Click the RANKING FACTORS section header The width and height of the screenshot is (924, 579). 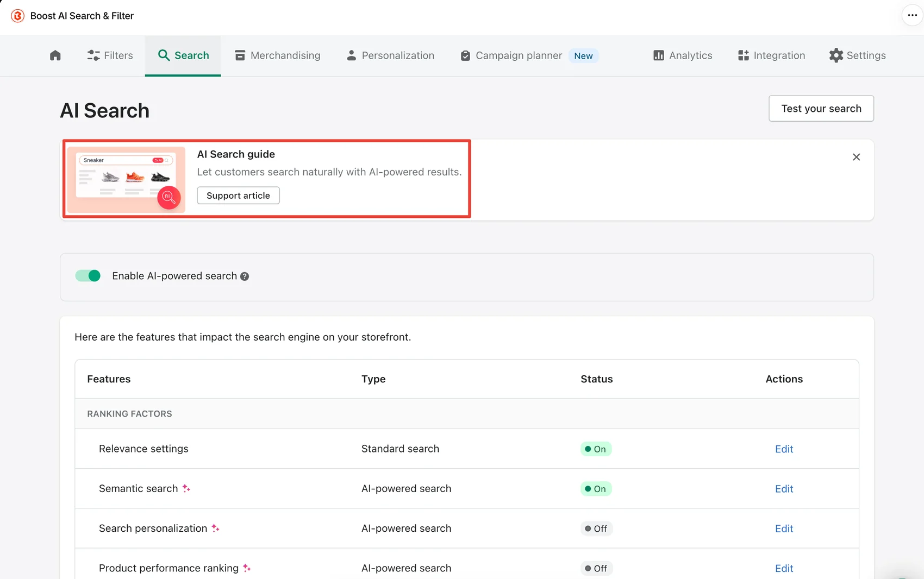coord(129,413)
